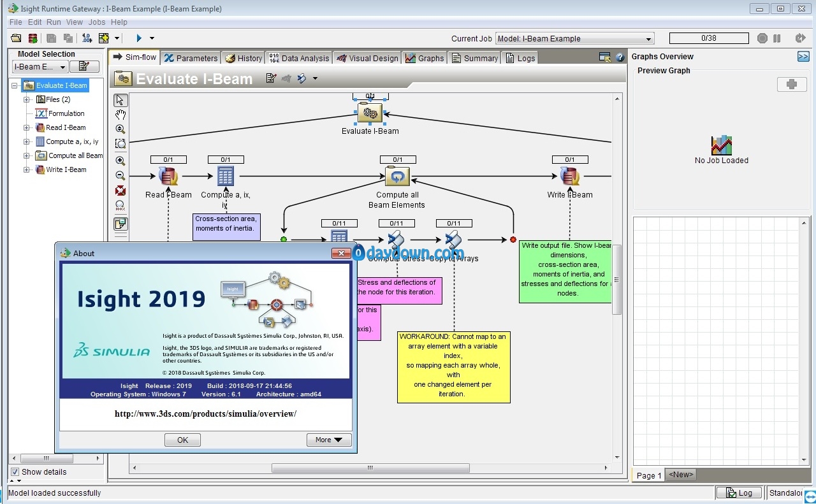Click the red database icon in the main toolbar

33,38
